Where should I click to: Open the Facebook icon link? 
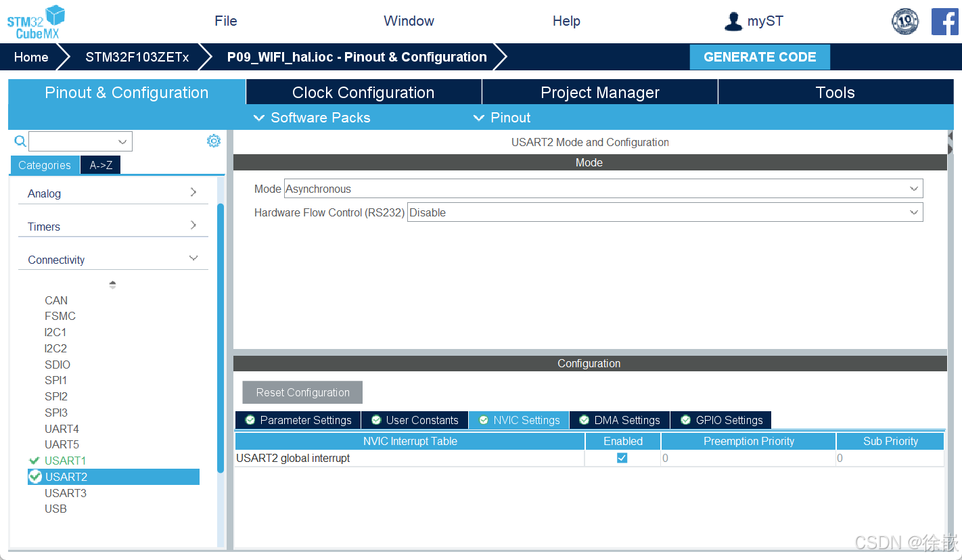pyautogui.click(x=944, y=22)
